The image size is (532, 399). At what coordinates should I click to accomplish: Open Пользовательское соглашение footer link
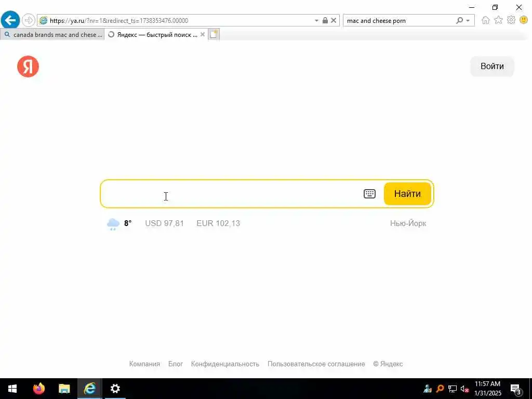point(316,364)
